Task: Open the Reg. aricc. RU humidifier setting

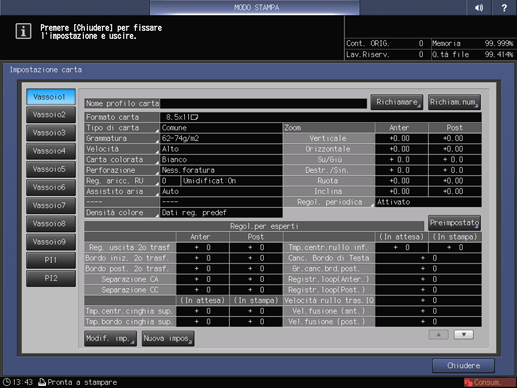Action: click(x=122, y=181)
